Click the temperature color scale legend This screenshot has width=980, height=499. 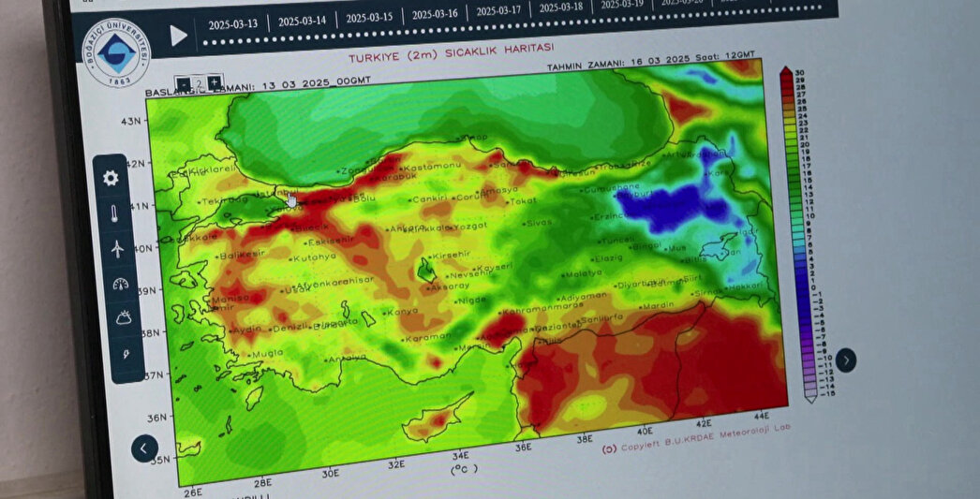click(x=797, y=234)
